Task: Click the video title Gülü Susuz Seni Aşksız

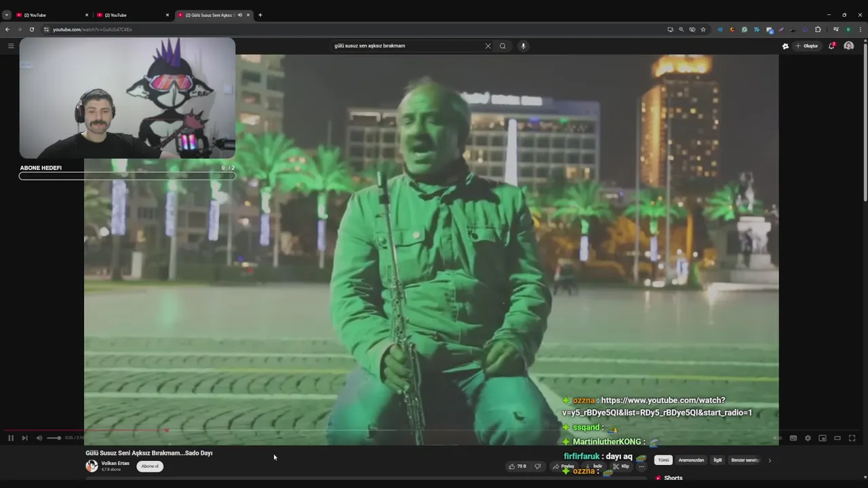Action: pos(149,453)
